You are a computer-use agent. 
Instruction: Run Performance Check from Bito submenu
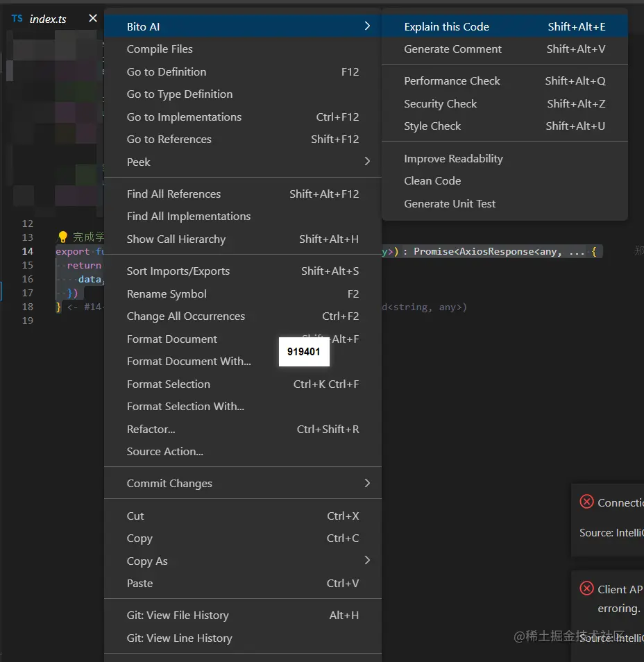click(x=505, y=80)
